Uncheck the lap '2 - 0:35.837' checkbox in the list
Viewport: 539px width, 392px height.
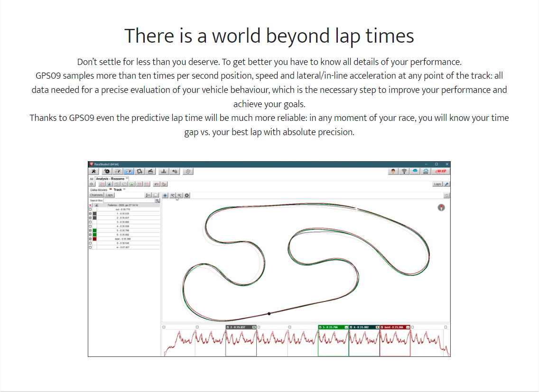click(91, 218)
